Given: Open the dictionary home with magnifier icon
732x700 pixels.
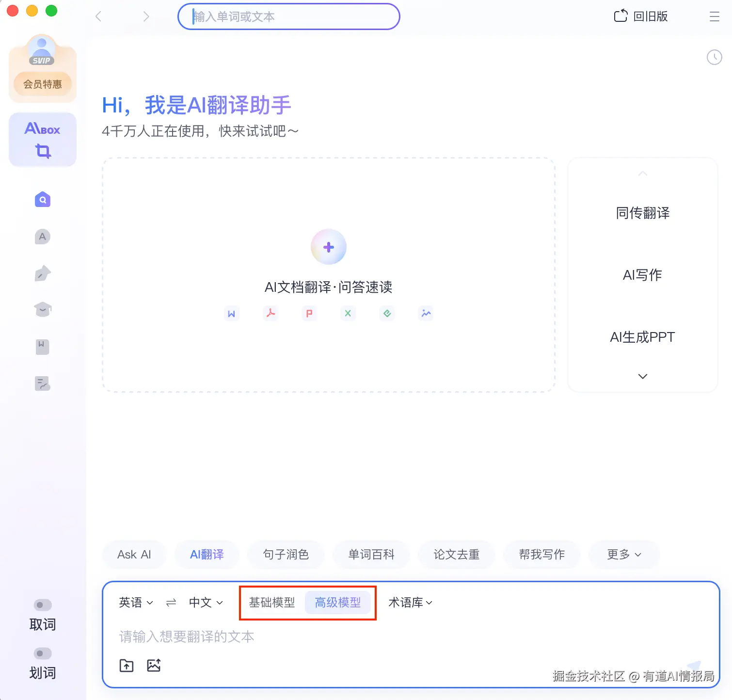Looking at the screenshot, I should coord(42,199).
